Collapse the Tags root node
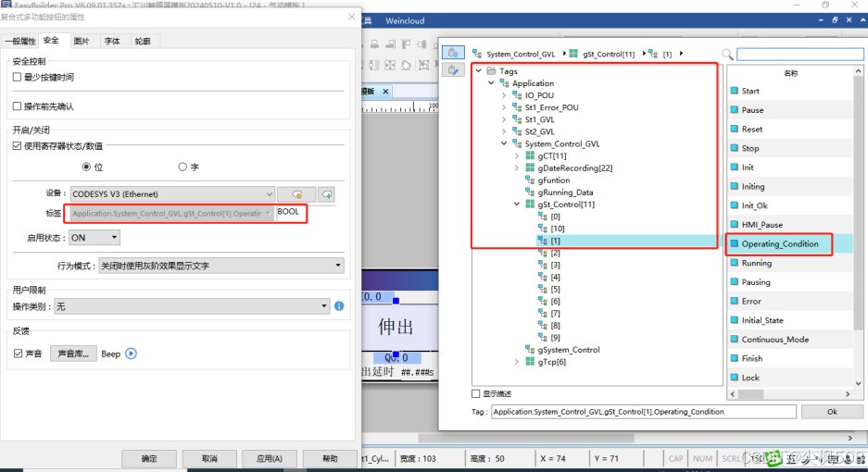 [478, 71]
